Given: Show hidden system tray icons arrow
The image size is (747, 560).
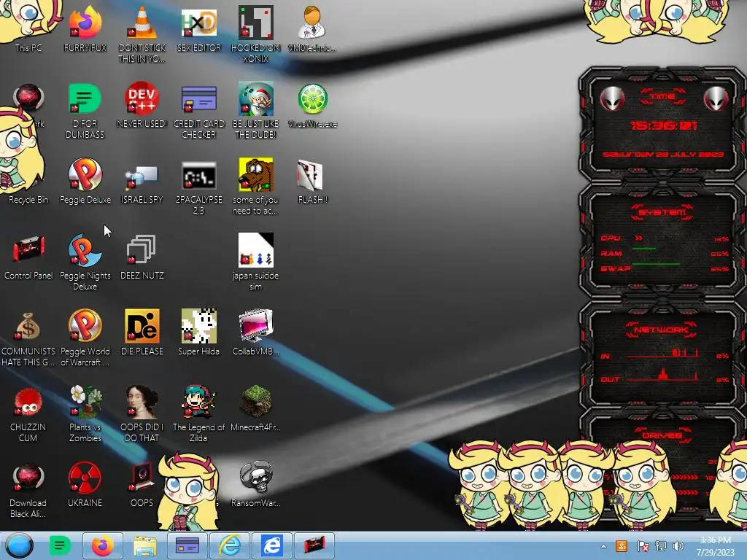Looking at the screenshot, I should tap(603, 546).
